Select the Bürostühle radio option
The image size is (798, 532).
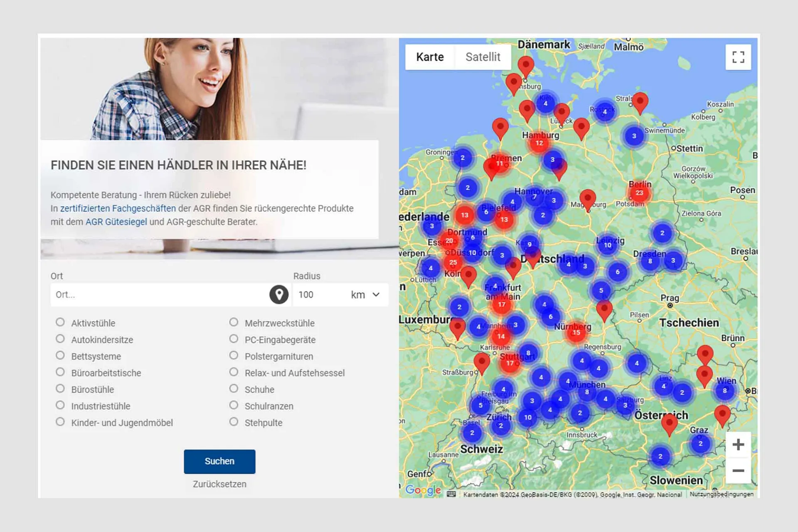point(60,389)
